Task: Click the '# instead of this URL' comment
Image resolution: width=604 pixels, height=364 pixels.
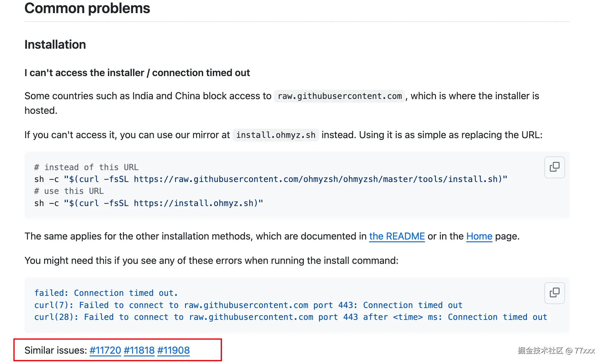Action: pyautogui.click(x=86, y=167)
